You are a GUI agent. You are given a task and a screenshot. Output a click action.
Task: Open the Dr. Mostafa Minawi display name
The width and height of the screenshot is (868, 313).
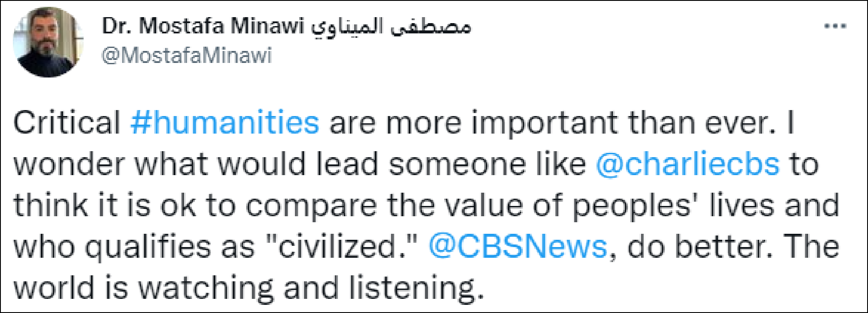pos(202,27)
